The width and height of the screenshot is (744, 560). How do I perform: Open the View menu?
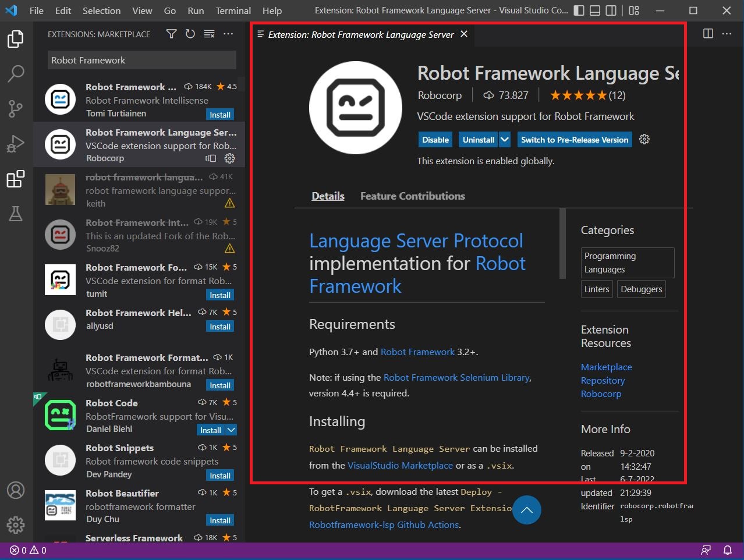point(142,10)
